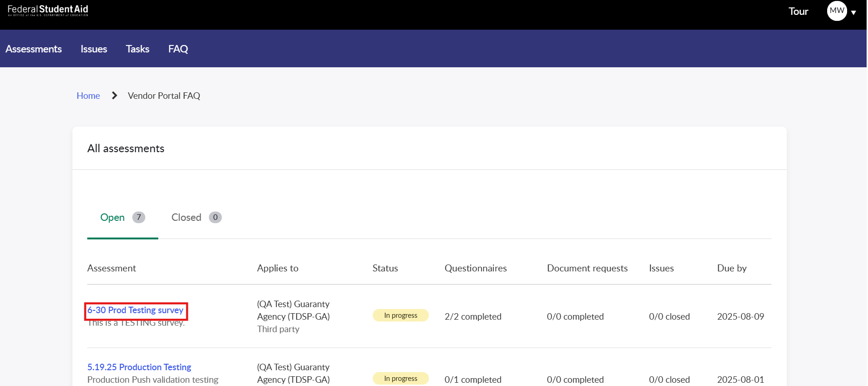Click the Questionnaires column header
This screenshot has height=386, width=868.
[x=475, y=268]
